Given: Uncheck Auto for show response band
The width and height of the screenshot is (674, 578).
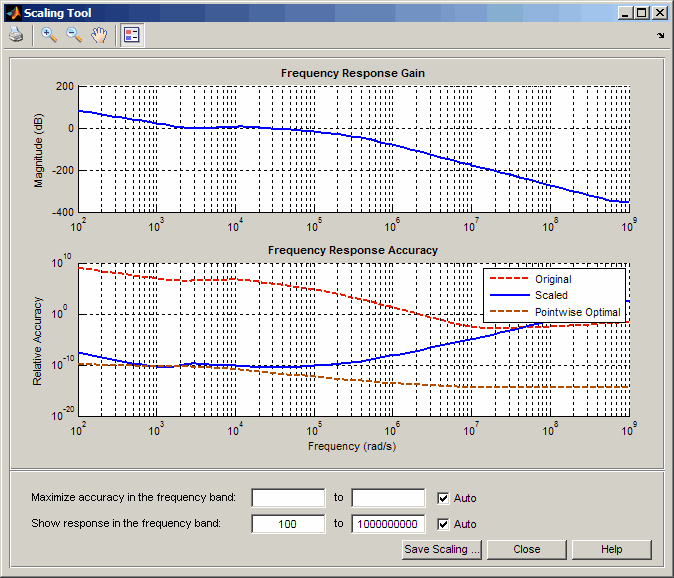Looking at the screenshot, I should pyautogui.click(x=443, y=524).
